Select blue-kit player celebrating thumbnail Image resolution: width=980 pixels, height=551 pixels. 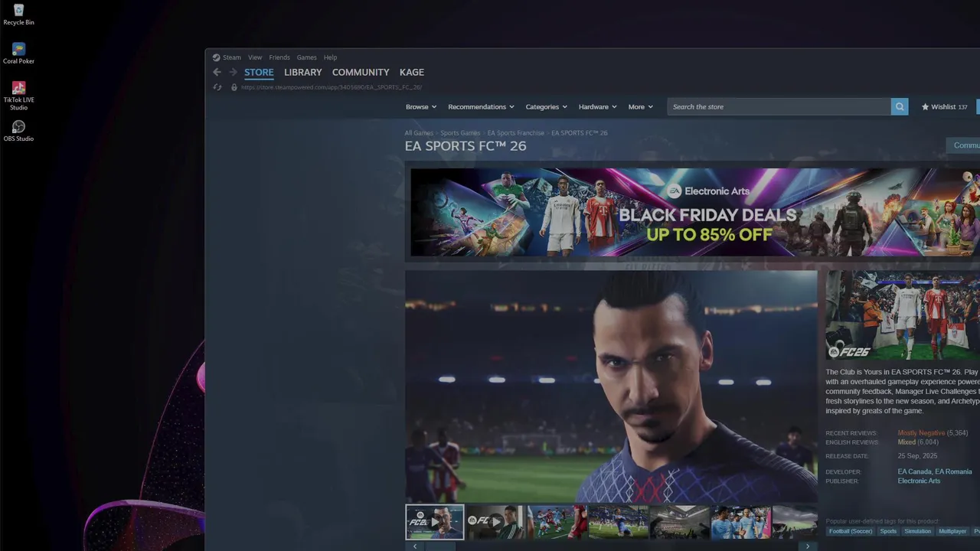point(619,522)
